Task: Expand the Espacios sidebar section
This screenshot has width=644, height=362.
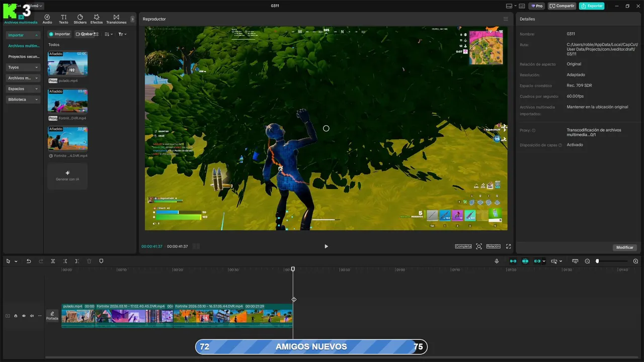Action: (x=23, y=88)
